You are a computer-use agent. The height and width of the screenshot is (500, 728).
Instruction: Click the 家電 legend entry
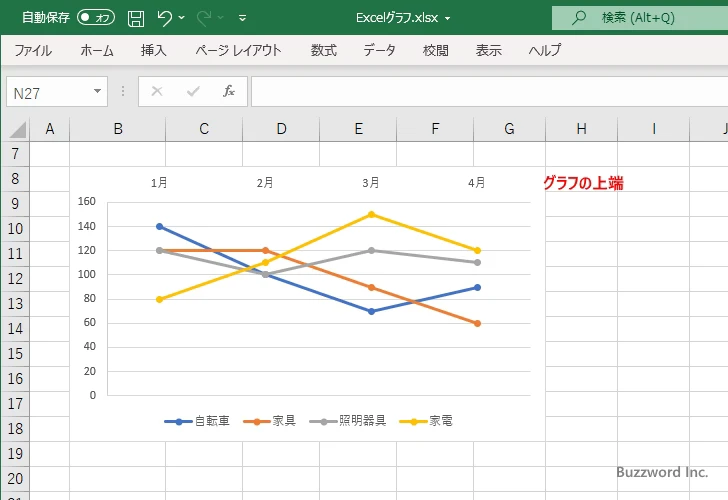point(426,421)
